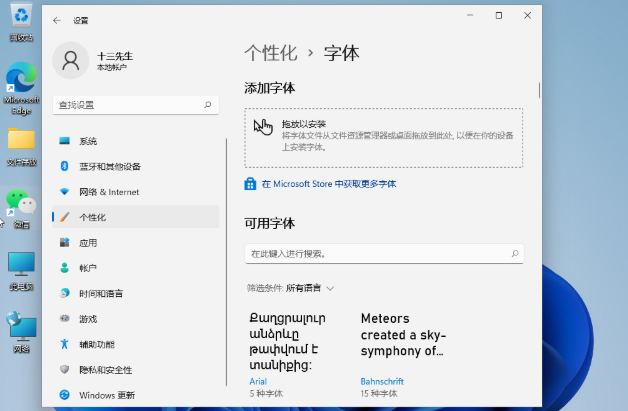Viewport: 628px width, 411px height.
Task: Open 辅助功能 settings
Action: coord(97,344)
